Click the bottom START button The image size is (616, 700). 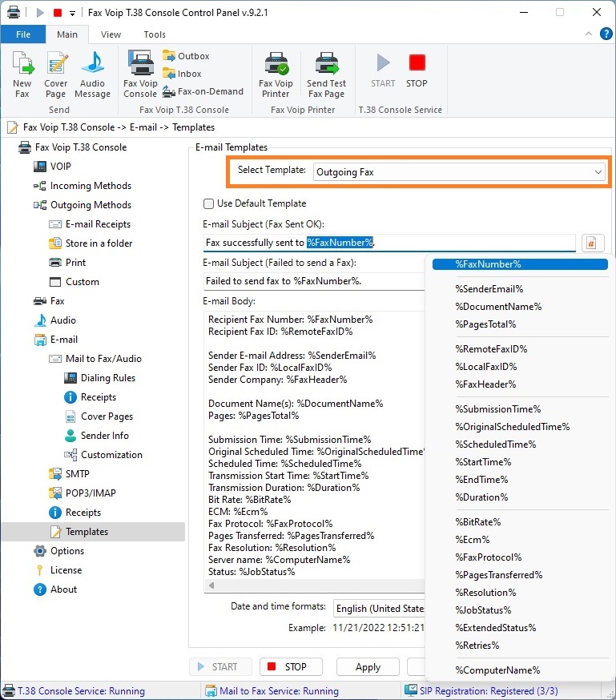[x=220, y=666]
